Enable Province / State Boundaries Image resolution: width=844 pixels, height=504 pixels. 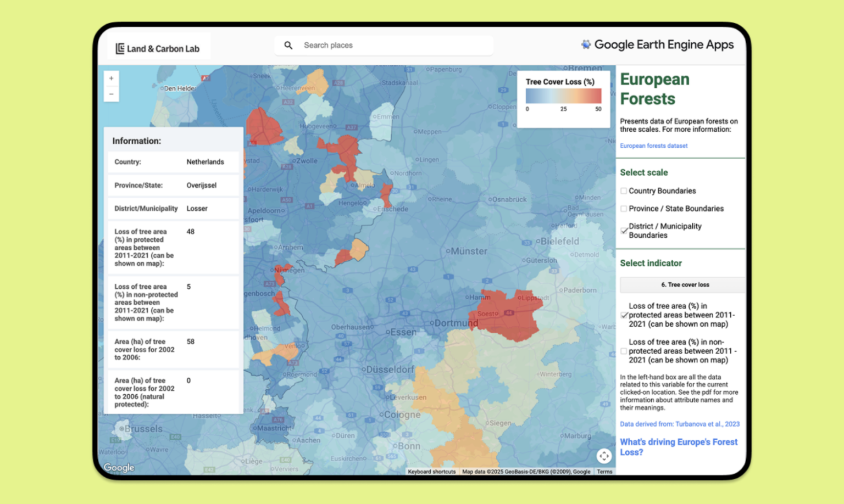click(624, 209)
